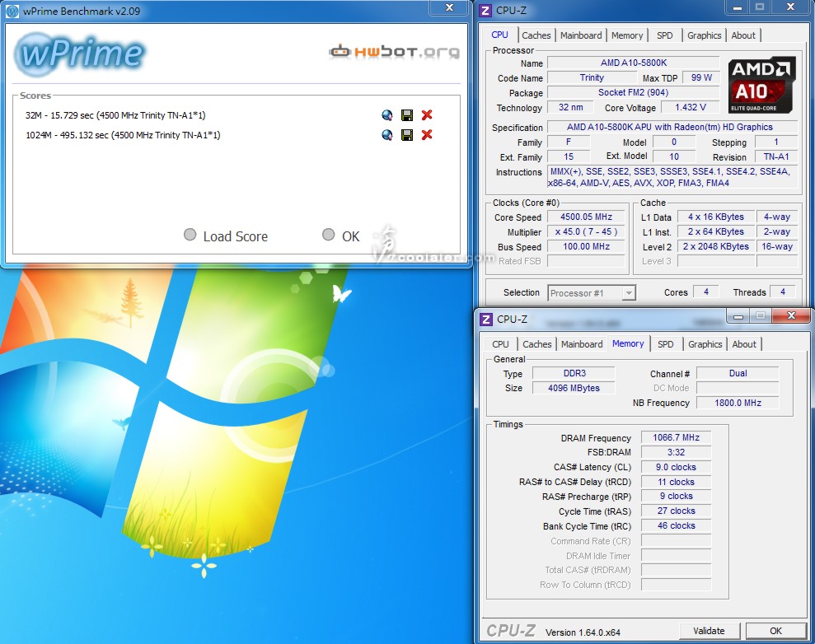Viewport: 815px width, 644px height.
Task: Minimize the CPU-Z window showing the Processor group
Action: click(738, 7)
